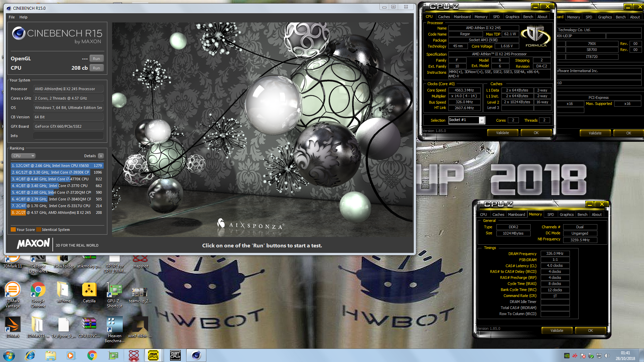Launch Catzilla desktop icon
This screenshot has width=644, height=362.
[x=89, y=293]
